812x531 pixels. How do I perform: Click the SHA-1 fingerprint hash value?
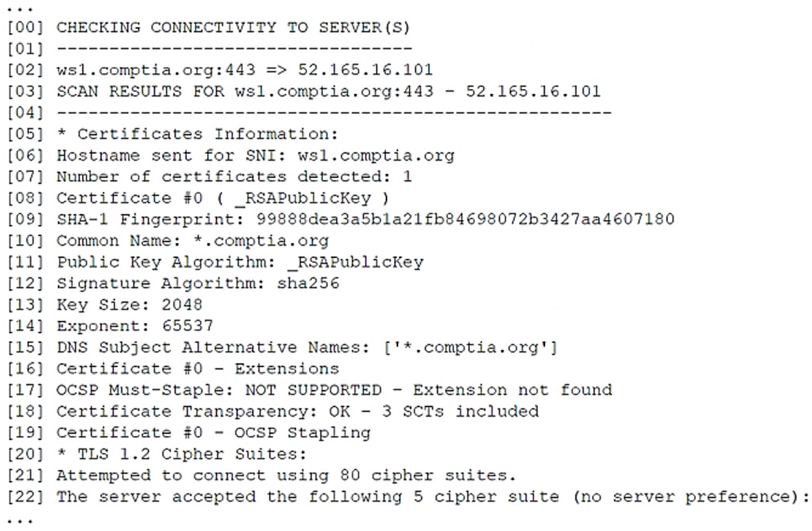click(464, 220)
